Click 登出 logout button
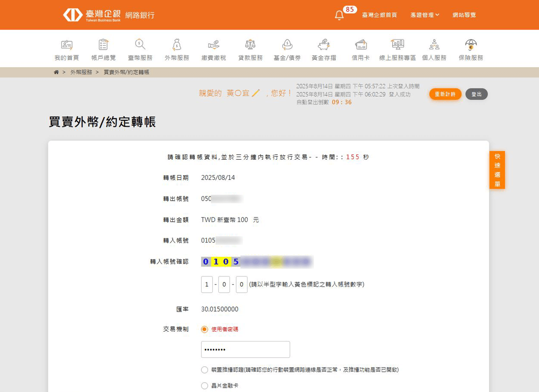This screenshot has width=539, height=392. point(476,94)
